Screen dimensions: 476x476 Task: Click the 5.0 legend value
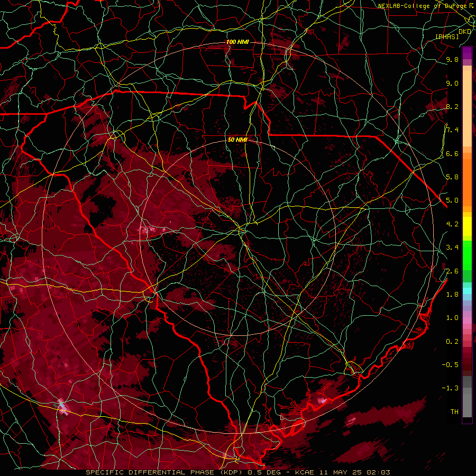click(x=452, y=200)
